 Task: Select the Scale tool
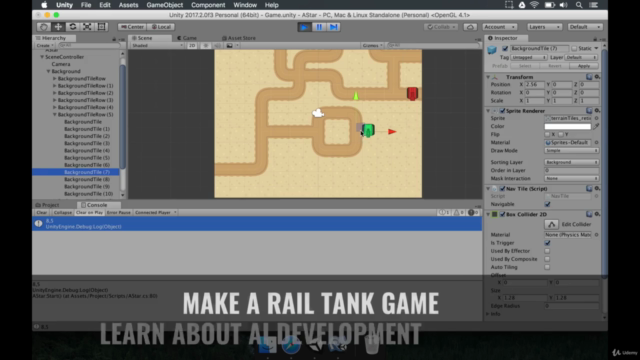[x=87, y=27]
